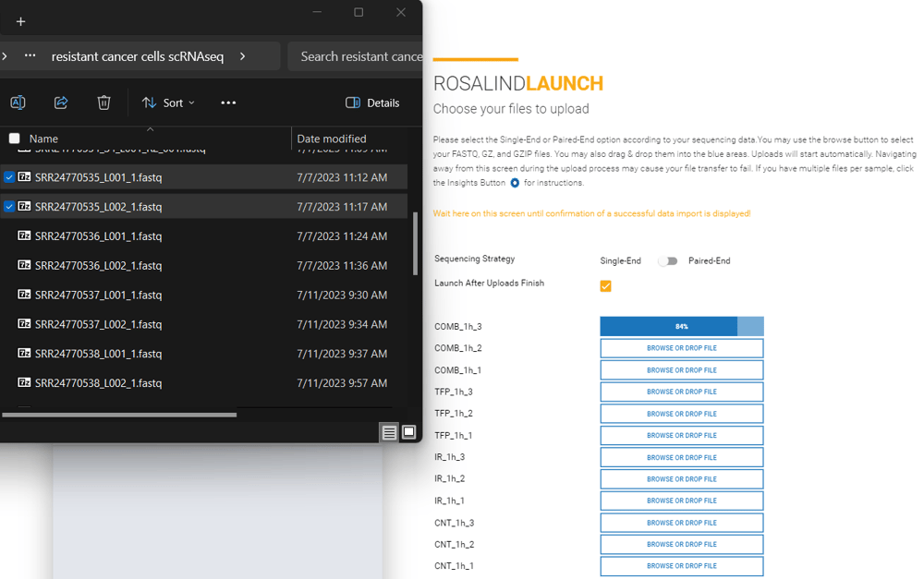Add a new Explorer tab with plus icon
The height and width of the screenshot is (579, 924).
(20, 22)
